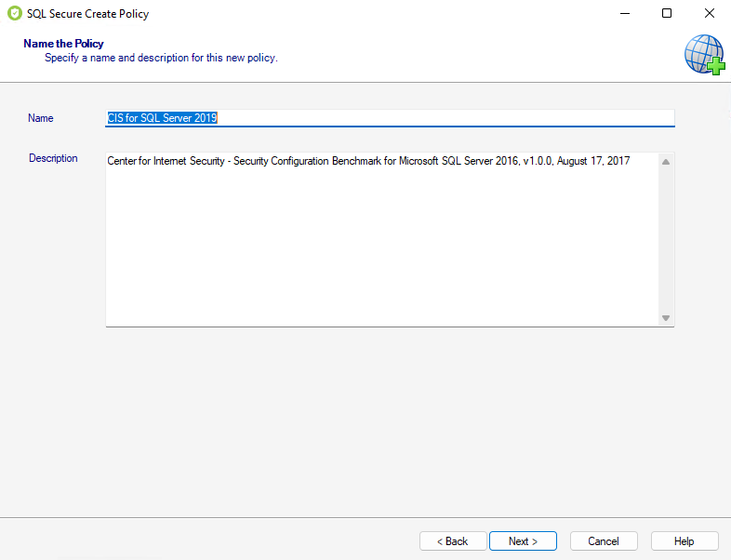Click the Name field containing CIS for SQL Server 2019
Screen dimensions: 731x560
click(390, 118)
